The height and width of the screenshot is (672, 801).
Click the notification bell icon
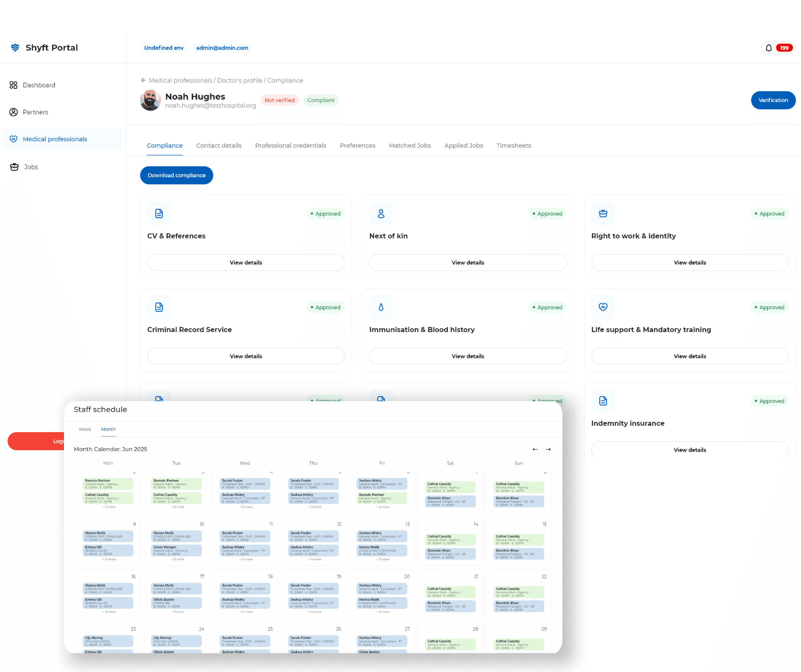(x=769, y=48)
